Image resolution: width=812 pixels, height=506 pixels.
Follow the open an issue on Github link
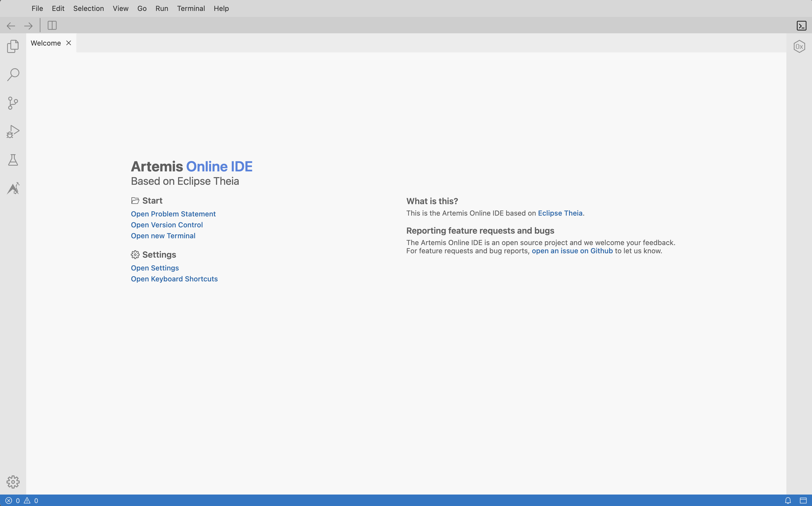point(572,251)
